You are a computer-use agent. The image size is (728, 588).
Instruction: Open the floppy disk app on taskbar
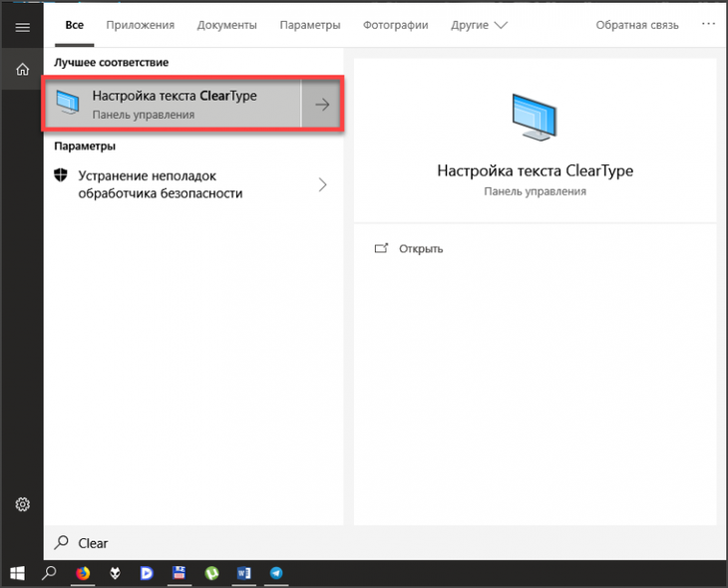pyautogui.click(x=179, y=573)
